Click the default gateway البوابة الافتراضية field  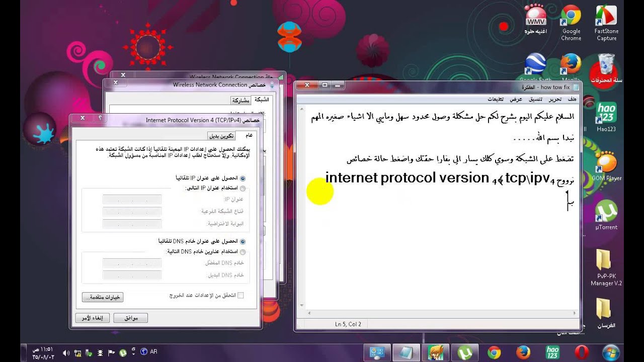pyautogui.click(x=132, y=224)
